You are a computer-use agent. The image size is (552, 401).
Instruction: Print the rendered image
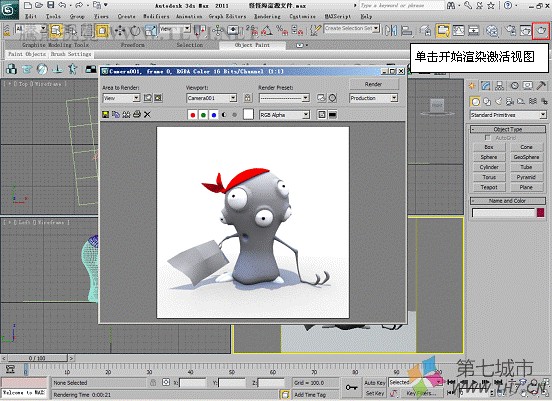click(x=137, y=114)
